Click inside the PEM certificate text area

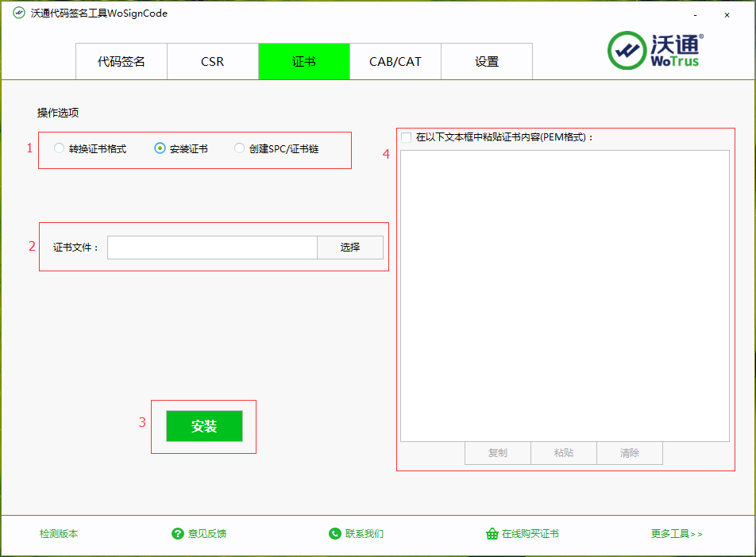tap(564, 295)
